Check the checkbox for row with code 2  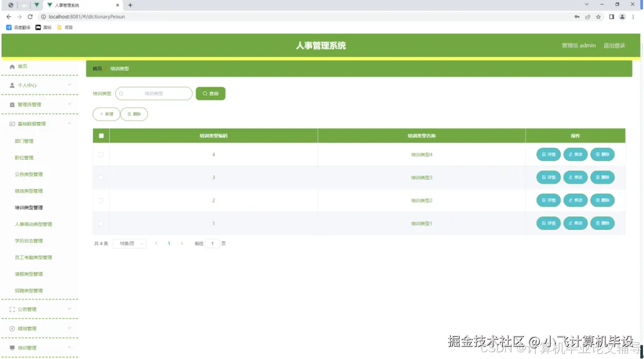coord(101,200)
